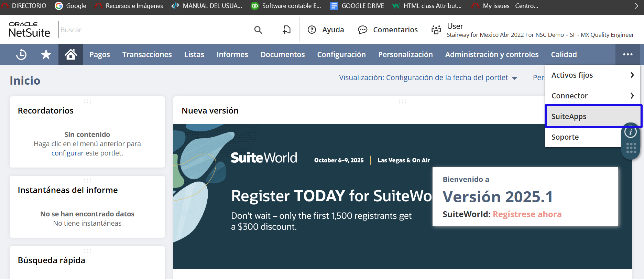
Task: Open Comentarios feedback icon
Action: (362, 30)
